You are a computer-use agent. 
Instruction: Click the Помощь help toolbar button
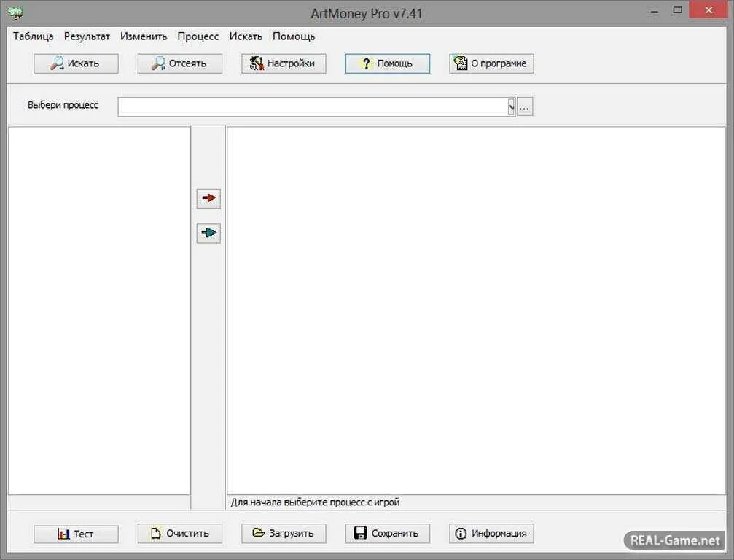tap(388, 63)
